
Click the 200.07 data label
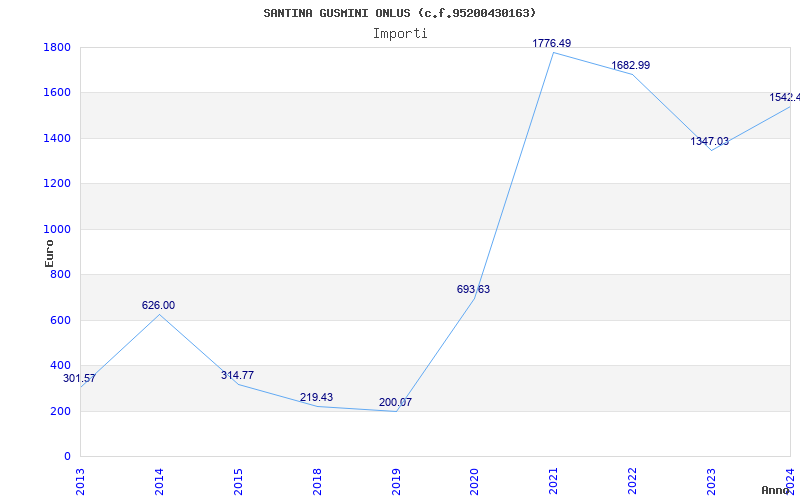[x=395, y=403]
